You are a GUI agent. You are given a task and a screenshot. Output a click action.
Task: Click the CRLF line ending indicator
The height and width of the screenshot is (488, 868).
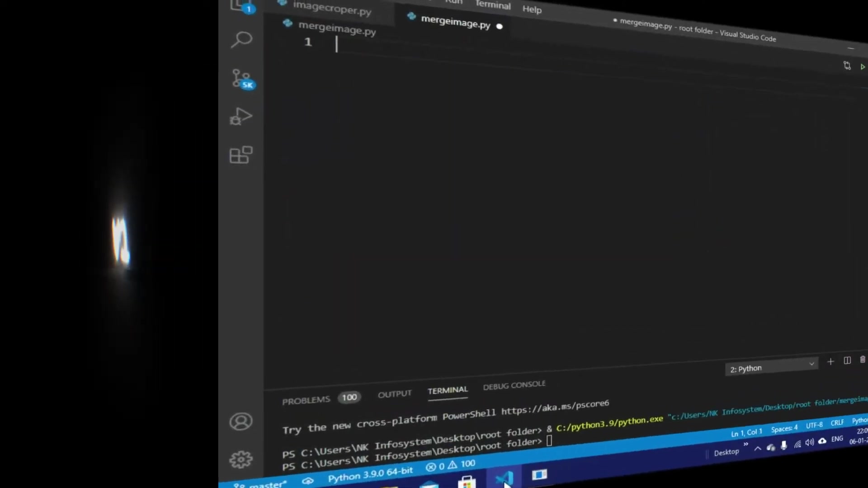(837, 422)
